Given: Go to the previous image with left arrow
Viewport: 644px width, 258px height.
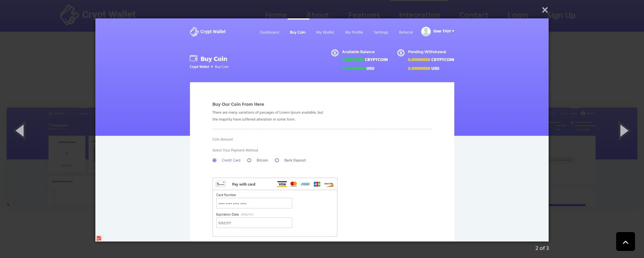Looking at the screenshot, I should pyautogui.click(x=19, y=131).
